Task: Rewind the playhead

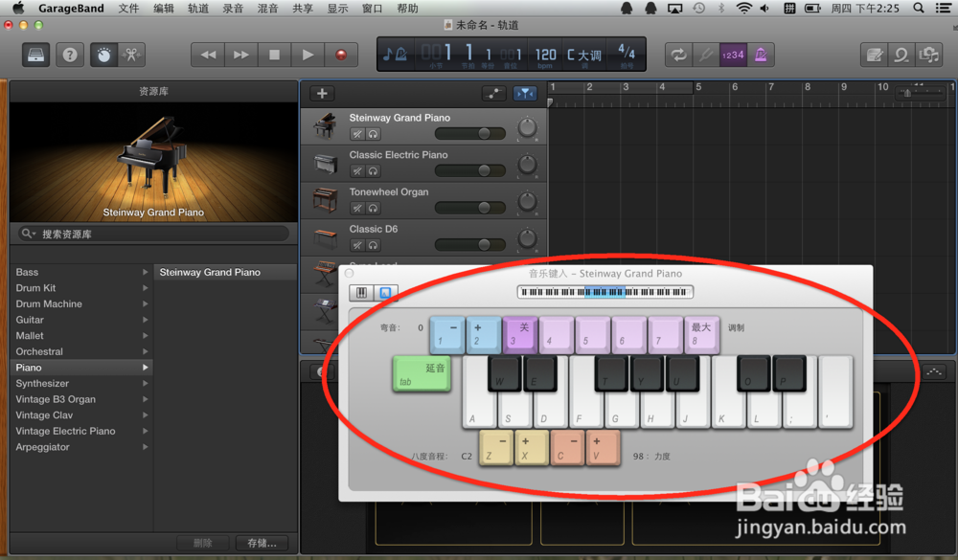Action: tap(208, 55)
